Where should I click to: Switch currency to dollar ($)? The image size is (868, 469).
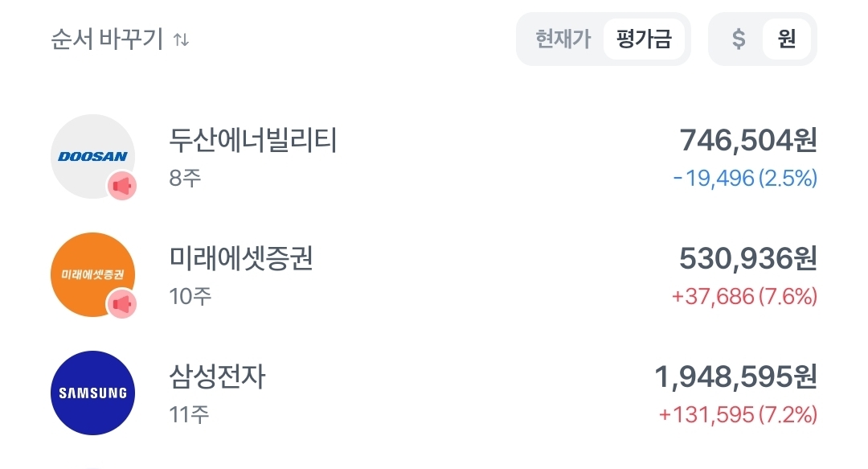coord(739,39)
